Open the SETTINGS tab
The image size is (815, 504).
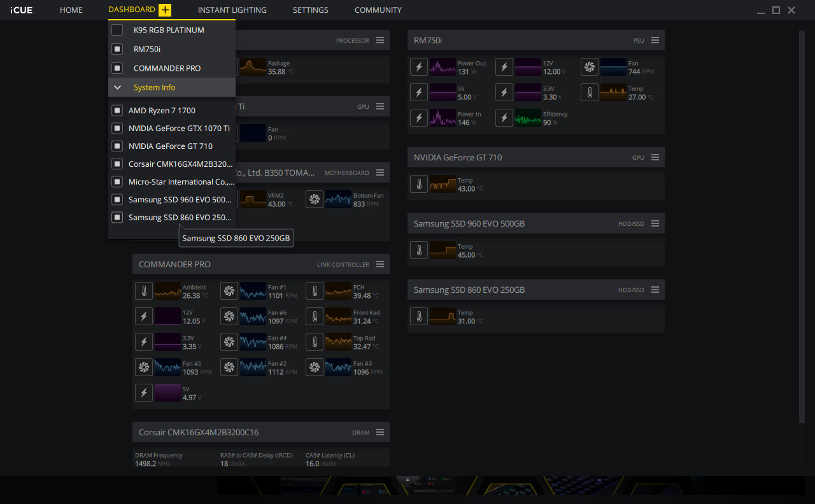click(311, 10)
